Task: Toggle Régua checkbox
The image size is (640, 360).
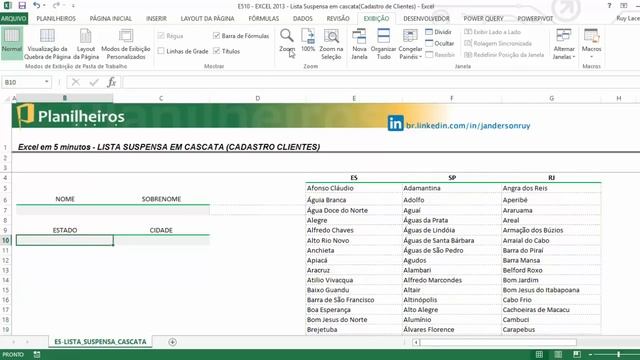Action: pyautogui.click(x=161, y=36)
